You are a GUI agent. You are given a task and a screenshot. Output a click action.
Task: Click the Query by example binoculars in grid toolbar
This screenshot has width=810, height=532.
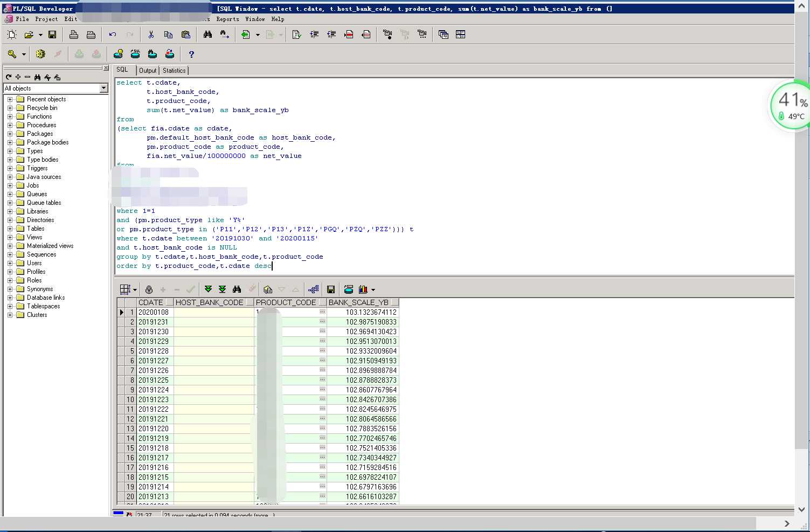(237, 289)
